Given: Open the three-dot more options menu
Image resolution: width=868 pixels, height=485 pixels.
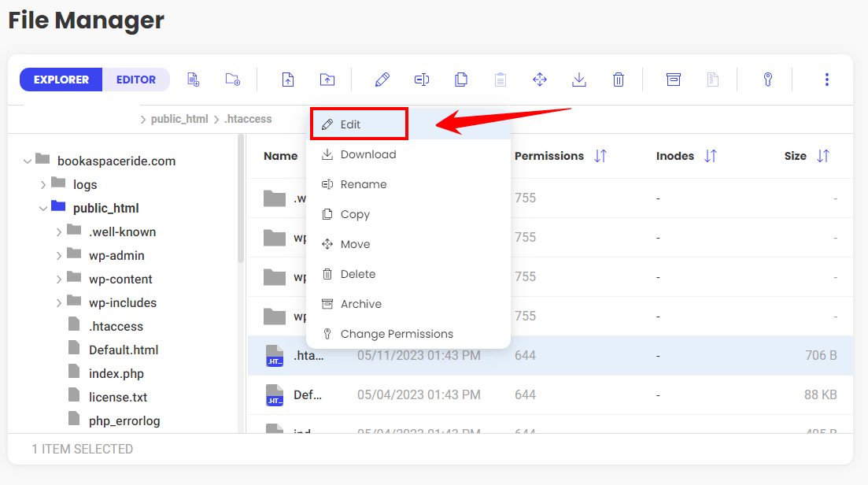Looking at the screenshot, I should coord(826,80).
